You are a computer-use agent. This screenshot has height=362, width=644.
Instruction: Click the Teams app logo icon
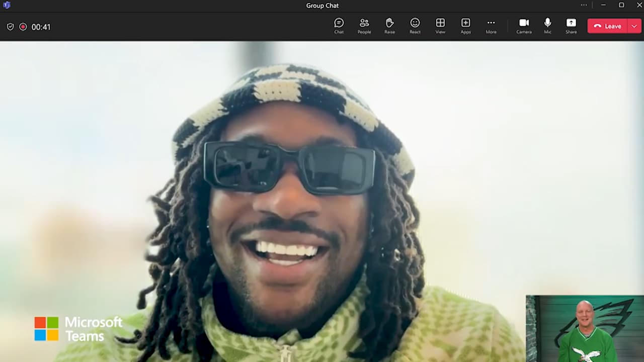(7, 5)
